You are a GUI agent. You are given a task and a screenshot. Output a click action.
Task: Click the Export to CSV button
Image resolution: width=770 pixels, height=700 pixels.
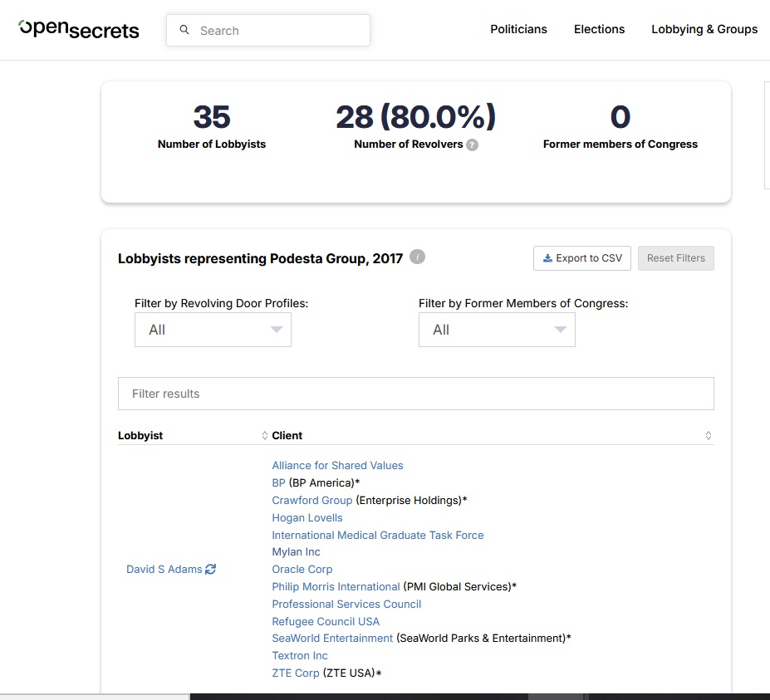pyautogui.click(x=582, y=258)
